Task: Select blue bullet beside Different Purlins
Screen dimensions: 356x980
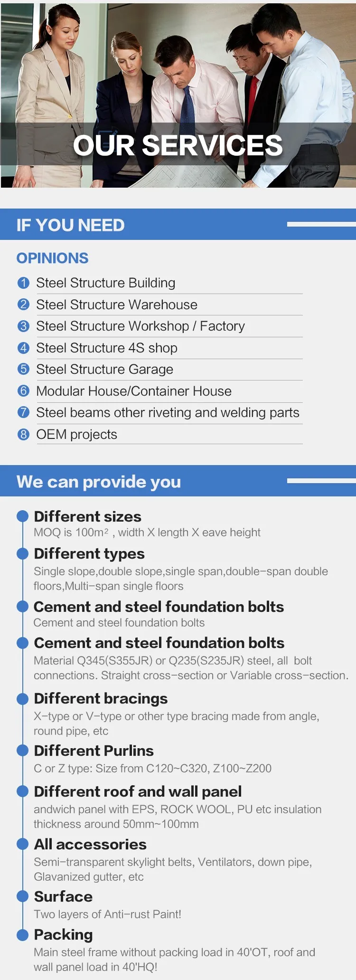Action: [x=23, y=751]
